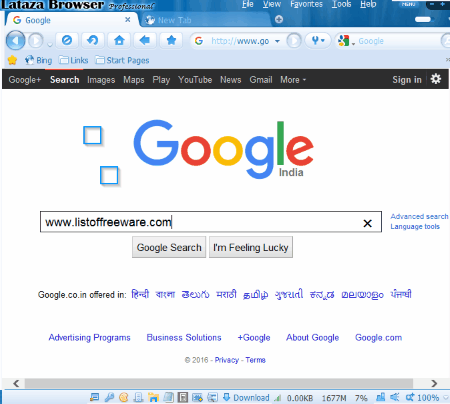Open the Favorites menu
Viewport: 450px width, 404px height.
(306, 4)
